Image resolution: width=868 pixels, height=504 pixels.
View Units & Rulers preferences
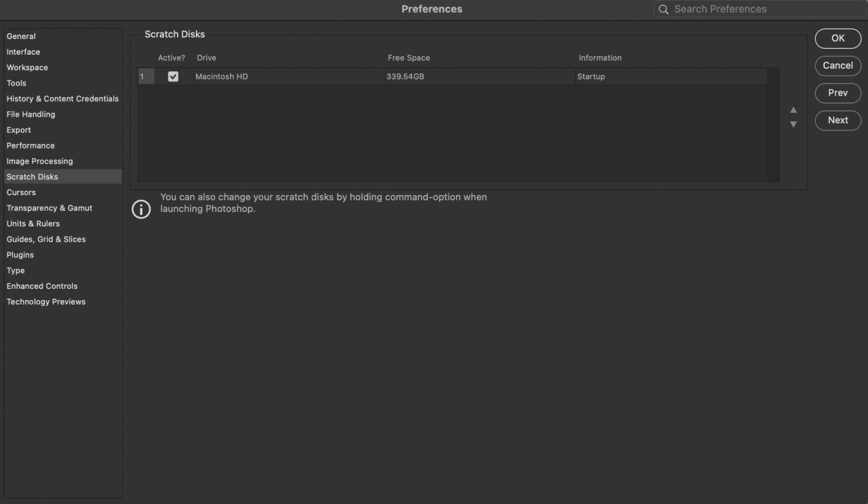[x=33, y=223]
